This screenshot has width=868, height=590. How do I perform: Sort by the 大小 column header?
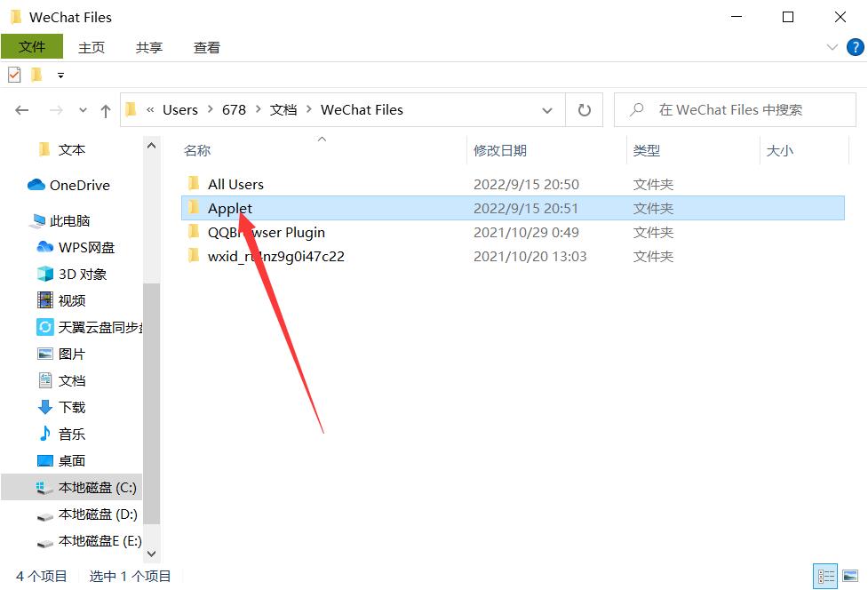click(x=779, y=150)
